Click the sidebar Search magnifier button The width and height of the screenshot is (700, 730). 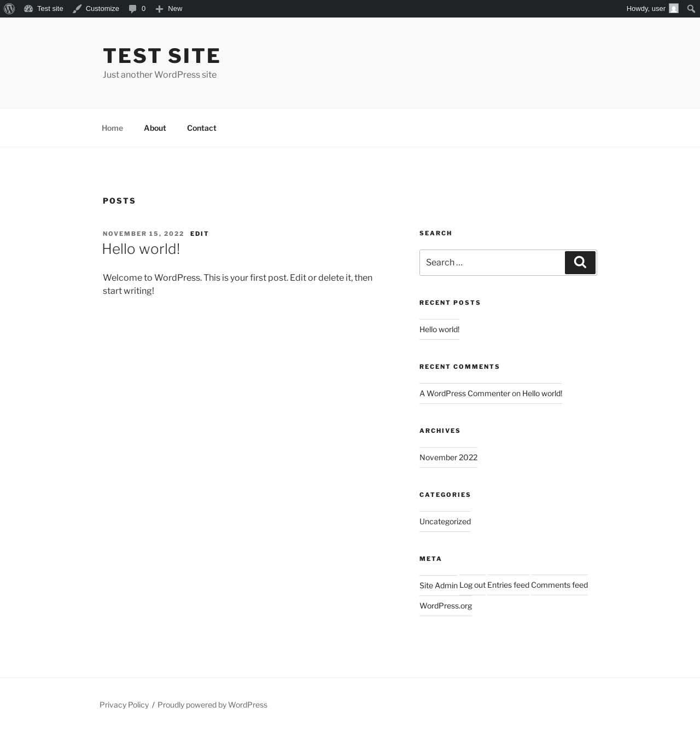tap(580, 263)
